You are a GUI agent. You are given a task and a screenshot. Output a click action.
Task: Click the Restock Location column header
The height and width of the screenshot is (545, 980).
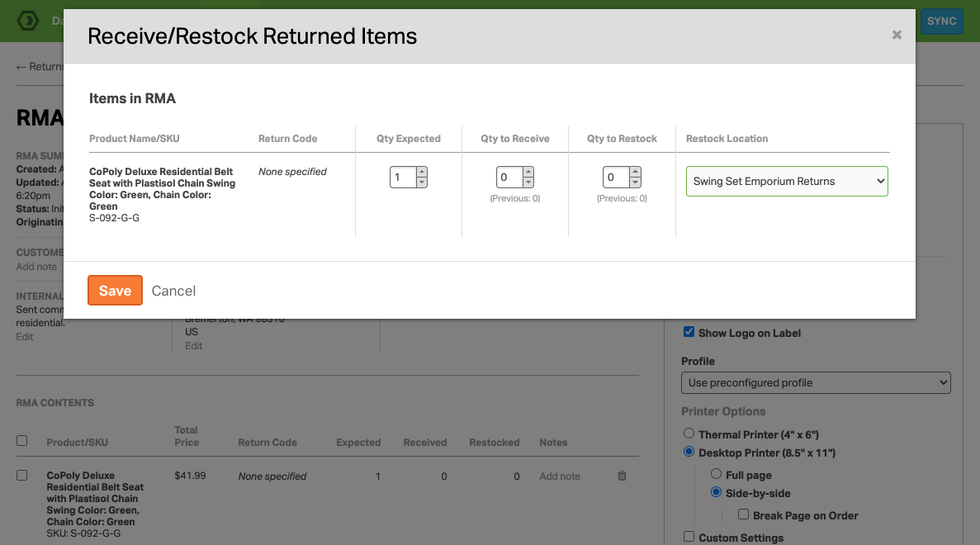click(x=727, y=139)
